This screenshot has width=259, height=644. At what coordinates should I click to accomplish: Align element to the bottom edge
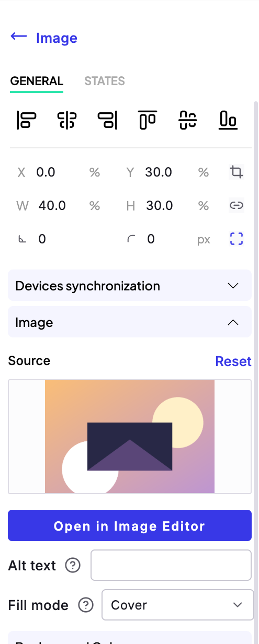click(x=228, y=120)
